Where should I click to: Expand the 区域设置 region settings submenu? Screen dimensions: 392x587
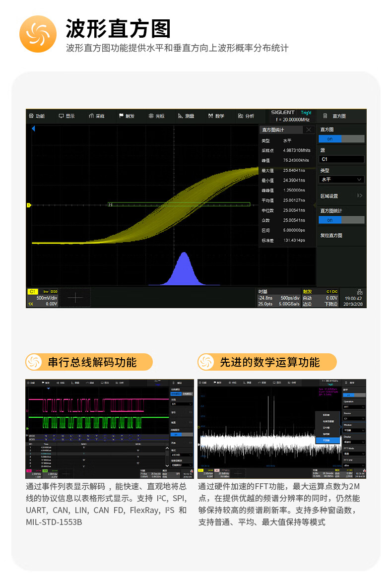pos(341,196)
